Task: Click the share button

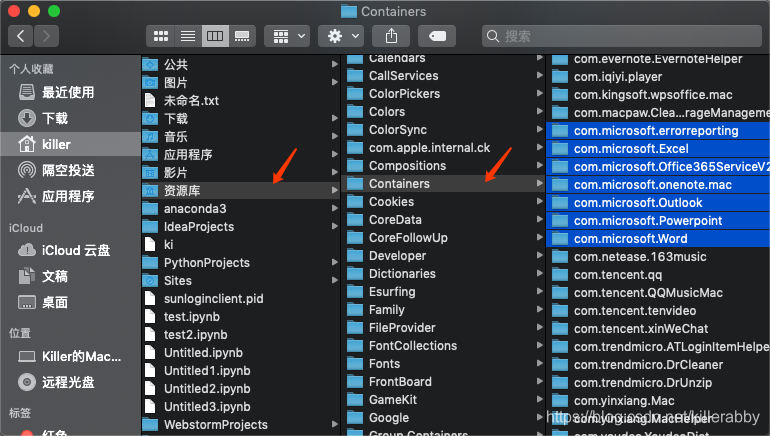Action: pyautogui.click(x=391, y=36)
